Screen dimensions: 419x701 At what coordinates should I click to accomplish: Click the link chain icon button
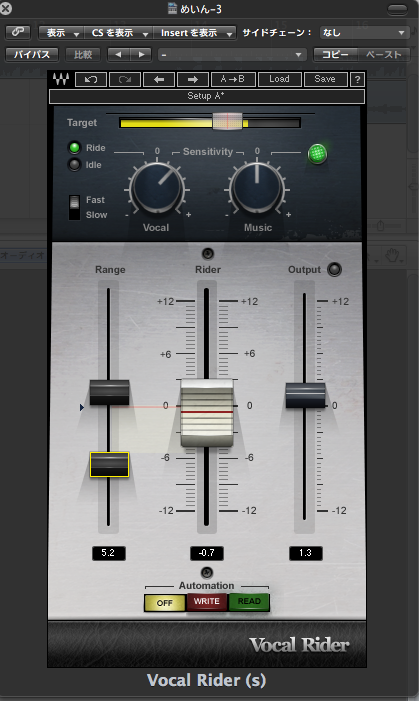(x=18, y=32)
